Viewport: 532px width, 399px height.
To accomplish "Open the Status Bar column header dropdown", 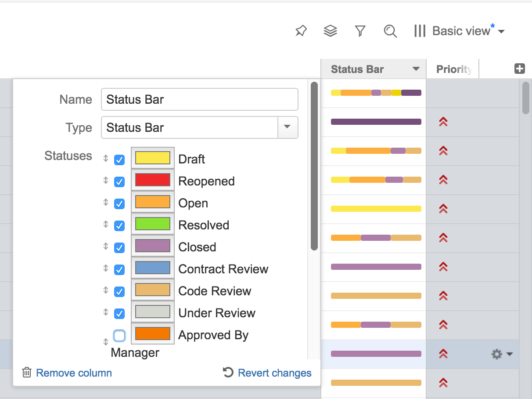I will pos(415,69).
